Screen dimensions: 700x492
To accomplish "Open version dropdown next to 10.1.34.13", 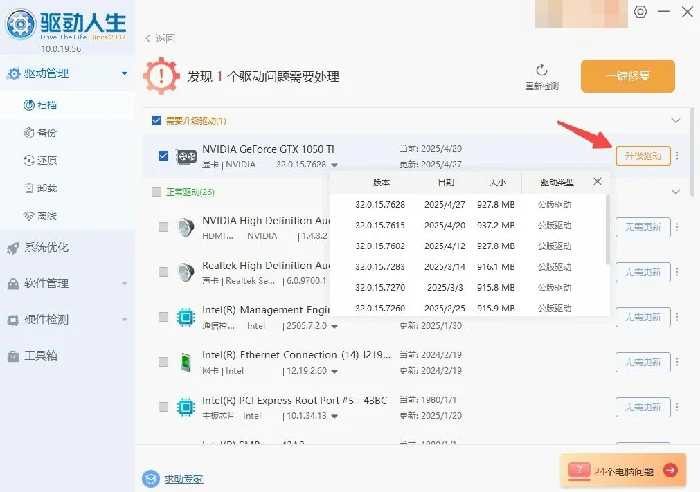I will coord(334,417).
